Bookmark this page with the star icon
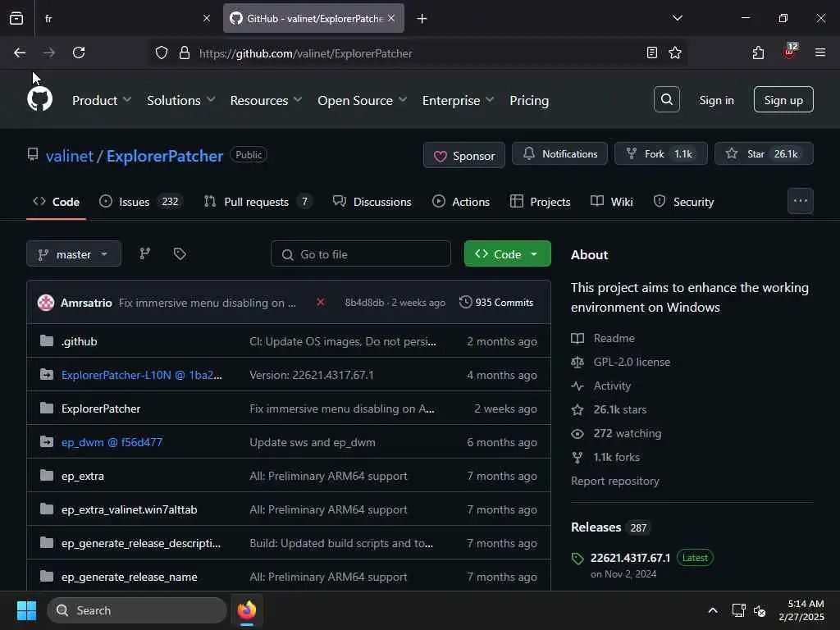This screenshot has width=840, height=630. pyautogui.click(x=675, y=52)
